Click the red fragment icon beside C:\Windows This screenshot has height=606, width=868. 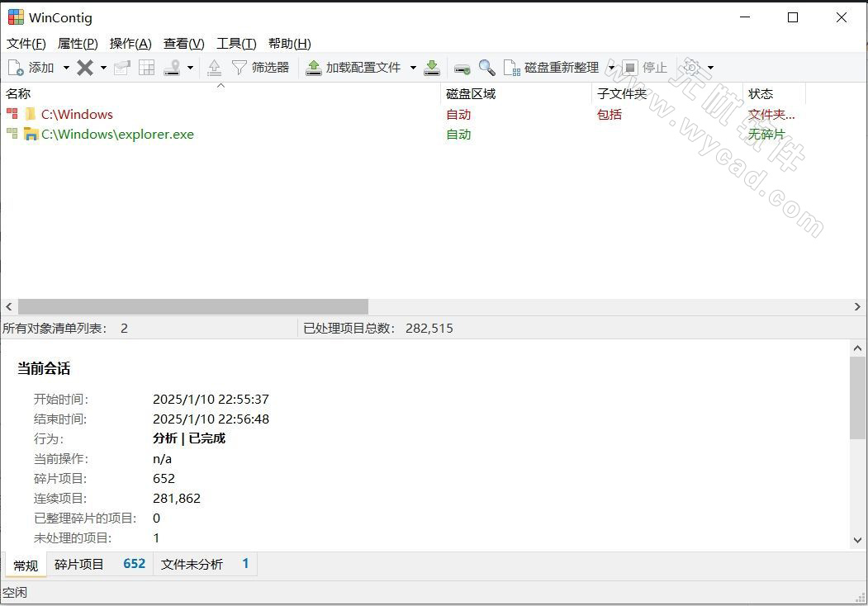coord(12,114)
